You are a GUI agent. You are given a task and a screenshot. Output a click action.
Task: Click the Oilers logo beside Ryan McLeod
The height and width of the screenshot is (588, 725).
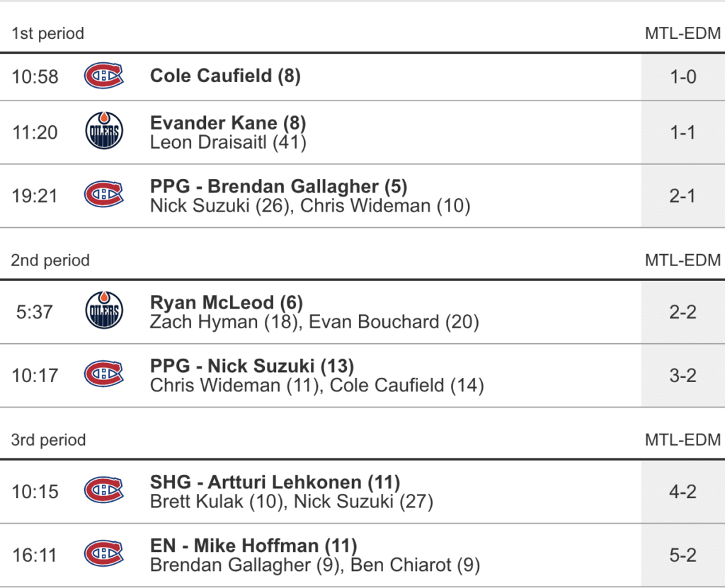pyautogui.click(x=103, y=312)
